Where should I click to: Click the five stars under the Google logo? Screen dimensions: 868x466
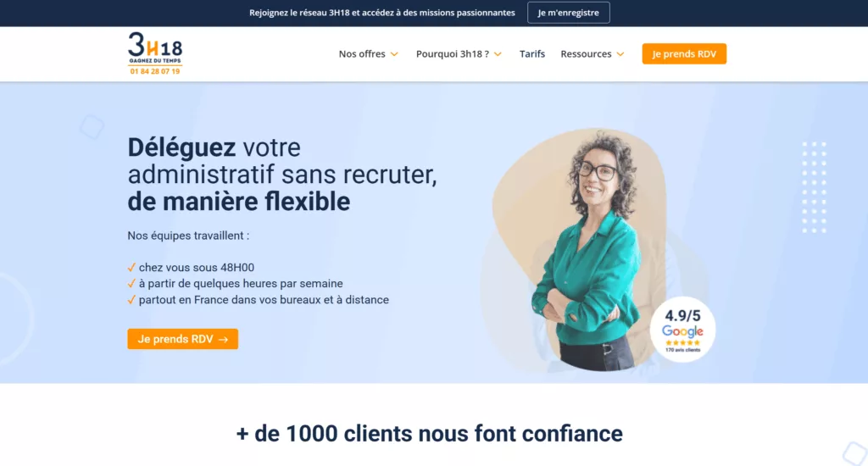coord(682,343)
